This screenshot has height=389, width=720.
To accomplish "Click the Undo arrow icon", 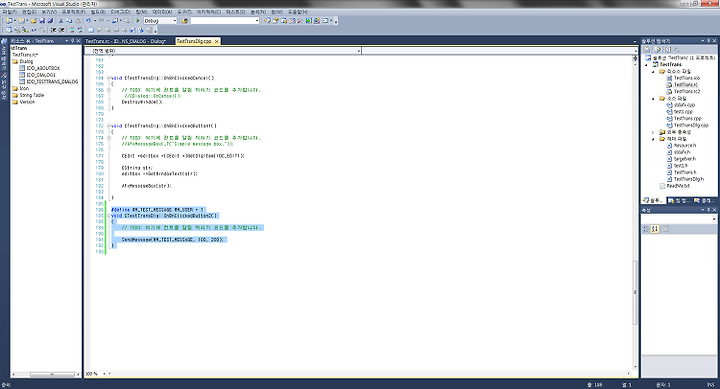I will pyautogui.click(x=88, y=21).
